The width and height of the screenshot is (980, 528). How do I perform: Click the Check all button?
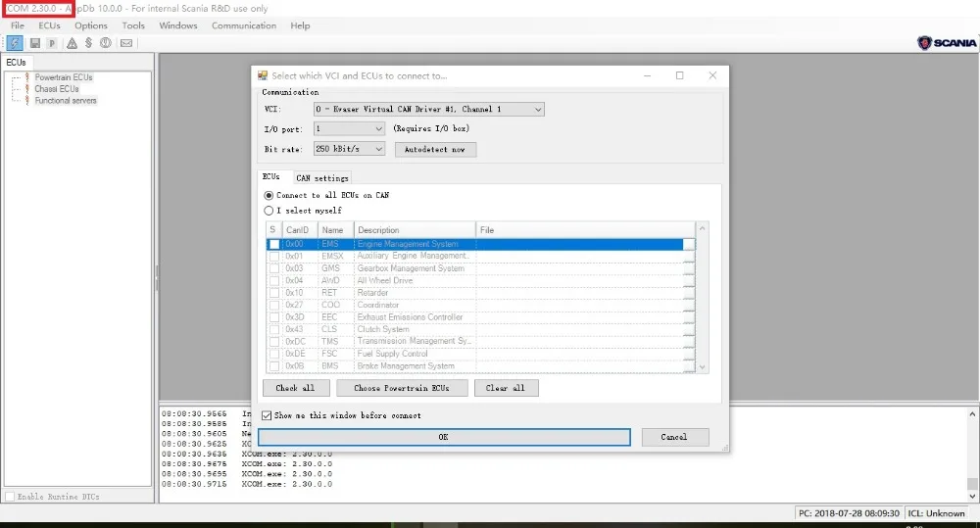[295, 388]
